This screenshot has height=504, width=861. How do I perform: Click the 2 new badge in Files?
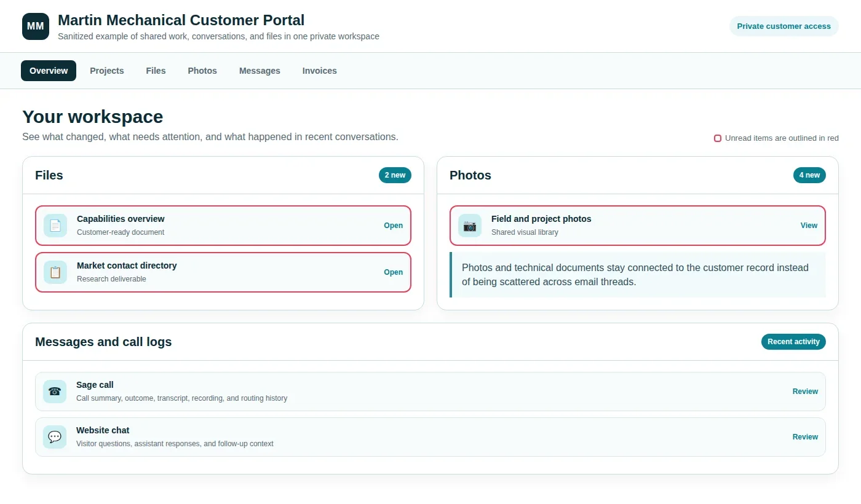tap(395, 175)
